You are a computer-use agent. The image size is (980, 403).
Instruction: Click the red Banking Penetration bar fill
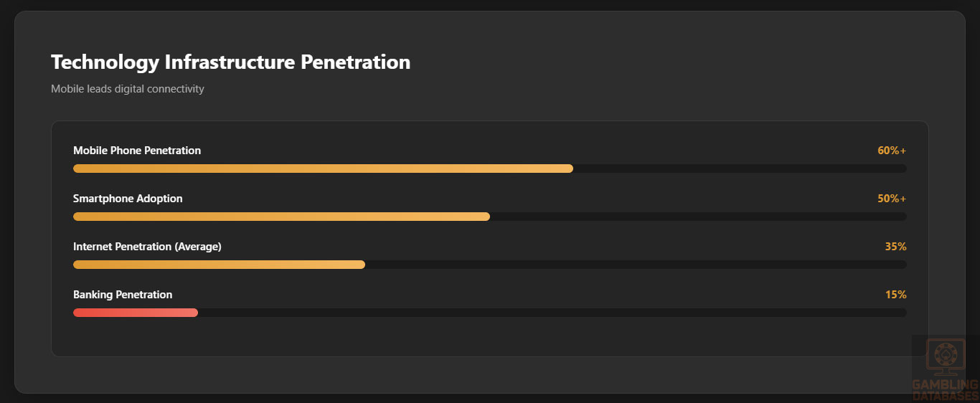click(x=135, y=313)
